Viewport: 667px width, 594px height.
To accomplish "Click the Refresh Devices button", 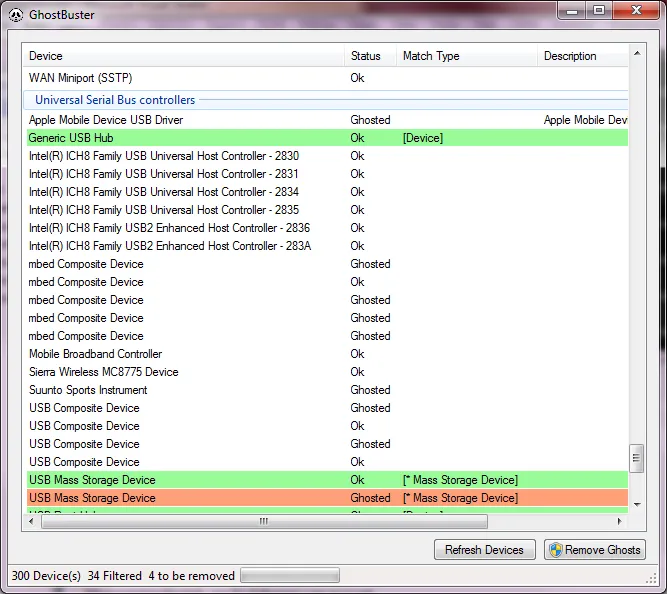I will click(x=484, y=550).
